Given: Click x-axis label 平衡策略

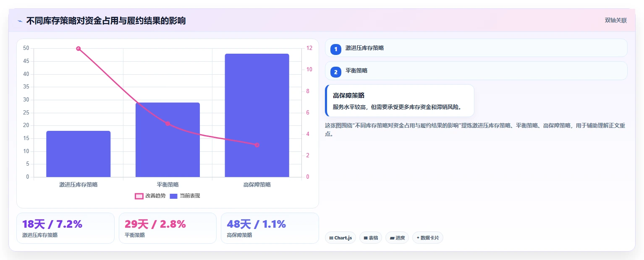Looking at the screenshot, I should tap(168, 185).
